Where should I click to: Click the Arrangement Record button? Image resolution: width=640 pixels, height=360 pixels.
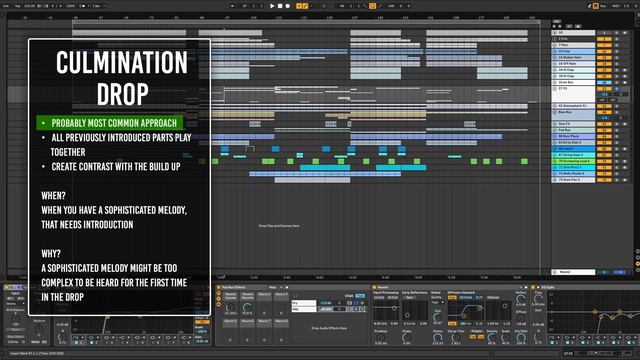[x=288, y=6]
